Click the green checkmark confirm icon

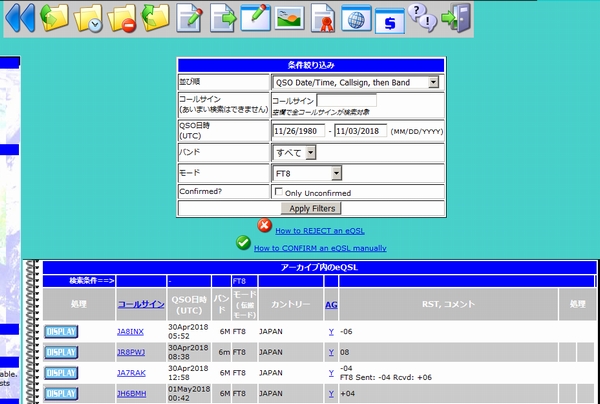pyautogui.click(x=243, y=243)
